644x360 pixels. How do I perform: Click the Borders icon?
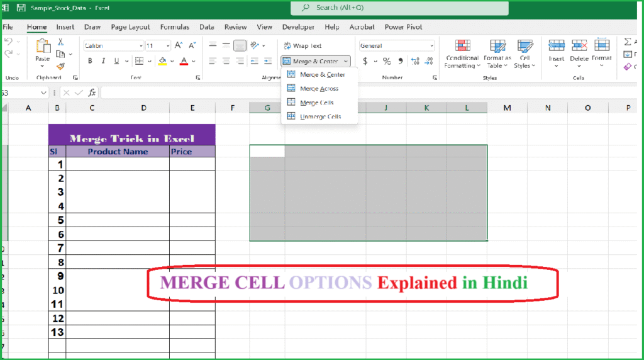[x=139, y=61]
